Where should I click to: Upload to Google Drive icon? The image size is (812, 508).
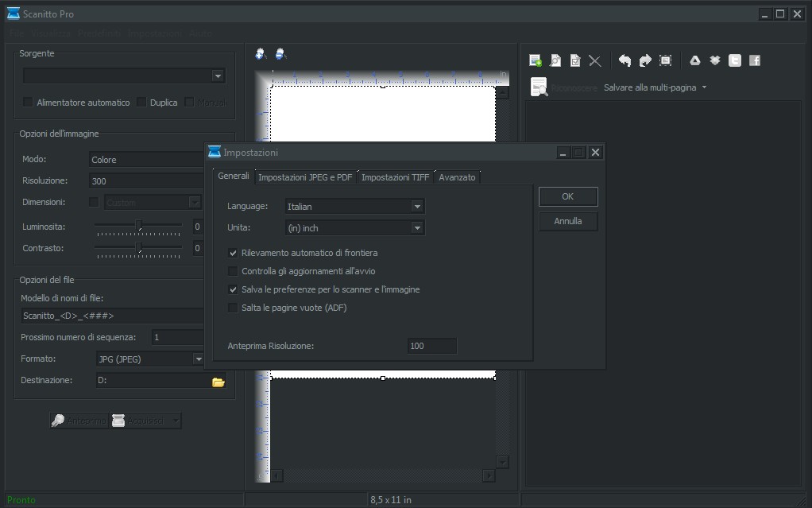(695, 60)
